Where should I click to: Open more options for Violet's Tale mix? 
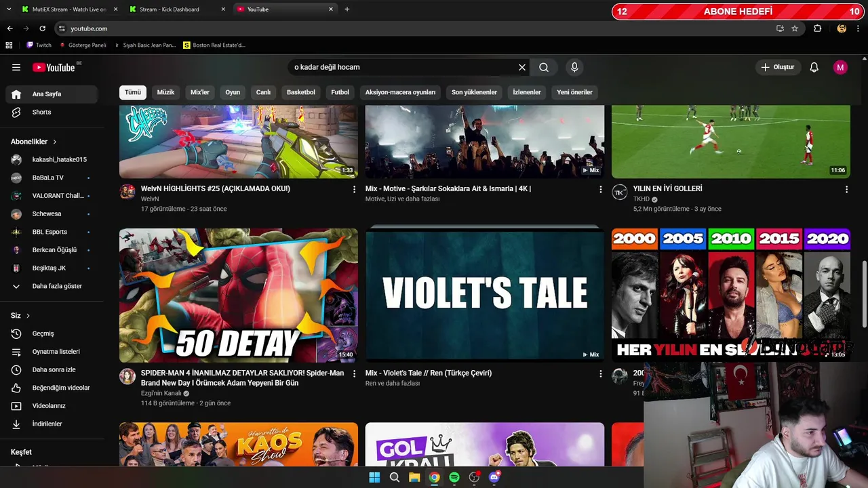pos(600,374)
